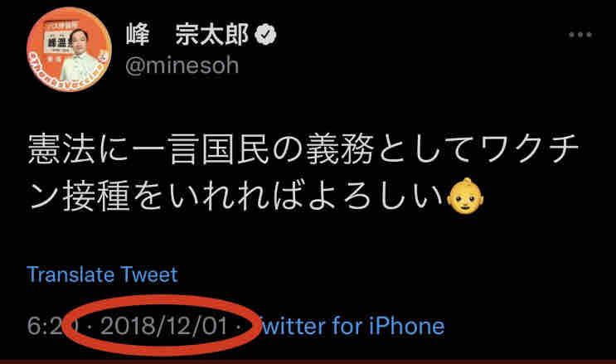The image size is (616, 364).
Task: Click the 2018/12/01 date stamp
Action: click(164, 326)
